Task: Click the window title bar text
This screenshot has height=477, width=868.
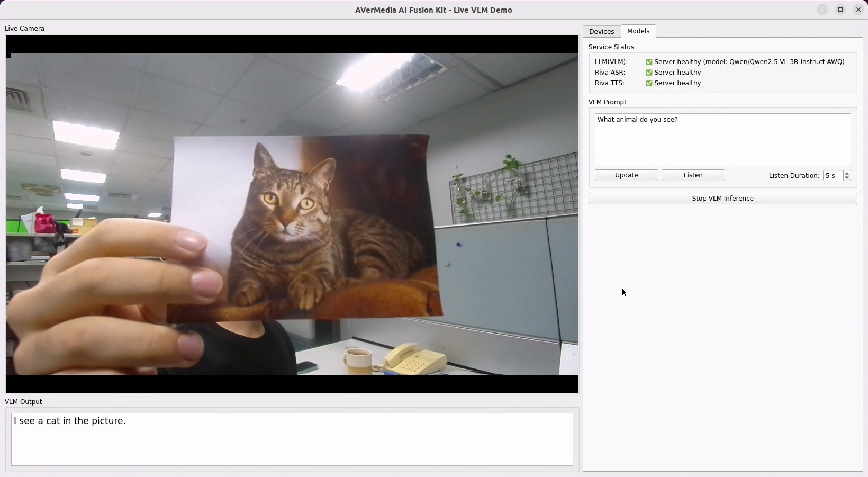Action: click(433, 10)
